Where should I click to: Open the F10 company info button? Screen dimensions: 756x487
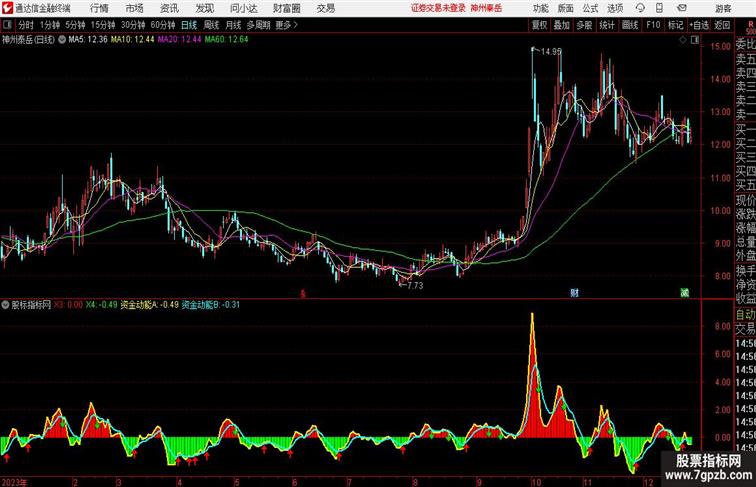pyautogui.click(x=653, y=25)
